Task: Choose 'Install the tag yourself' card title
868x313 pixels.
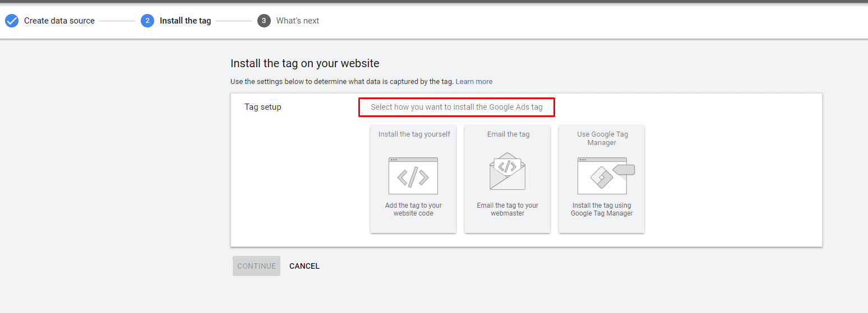Action: (414, 134)
